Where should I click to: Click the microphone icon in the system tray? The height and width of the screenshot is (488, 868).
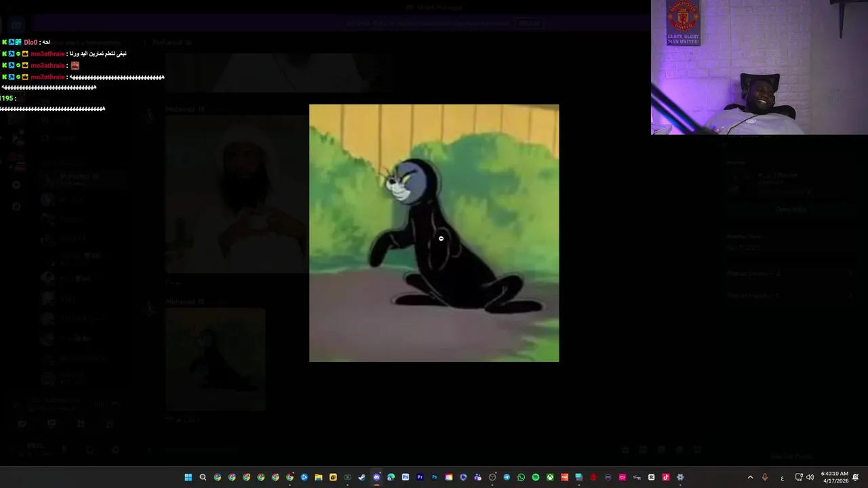765,477
